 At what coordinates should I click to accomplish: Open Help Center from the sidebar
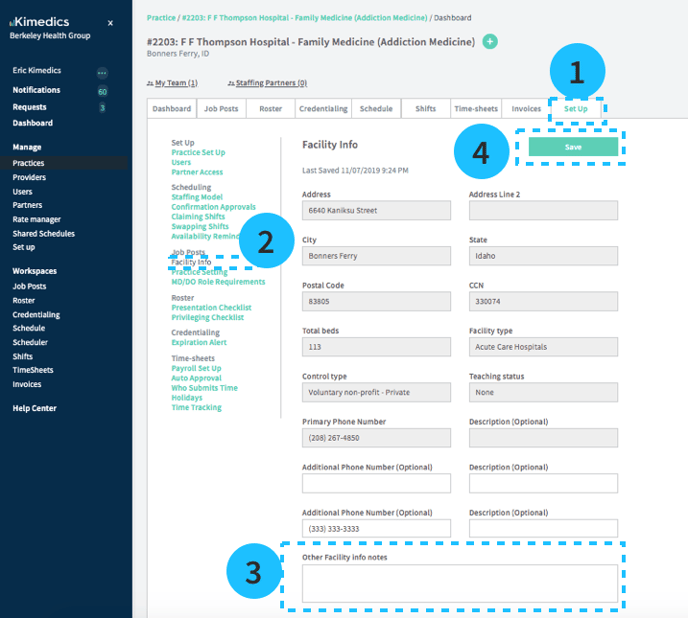[x=34, y=408]
